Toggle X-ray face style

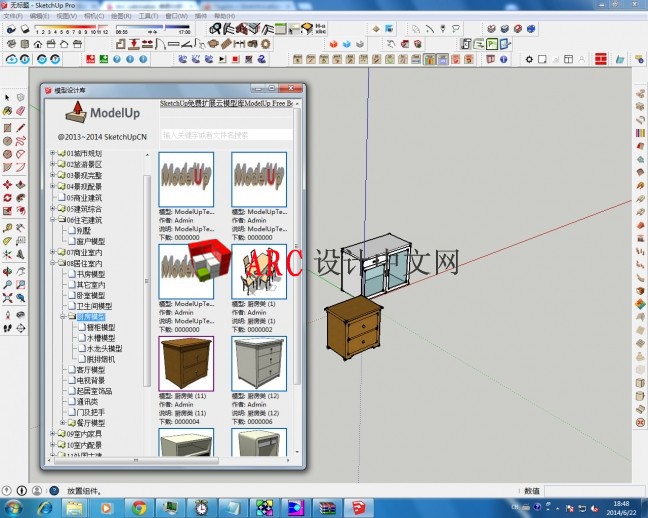click(x=491, y=29)
